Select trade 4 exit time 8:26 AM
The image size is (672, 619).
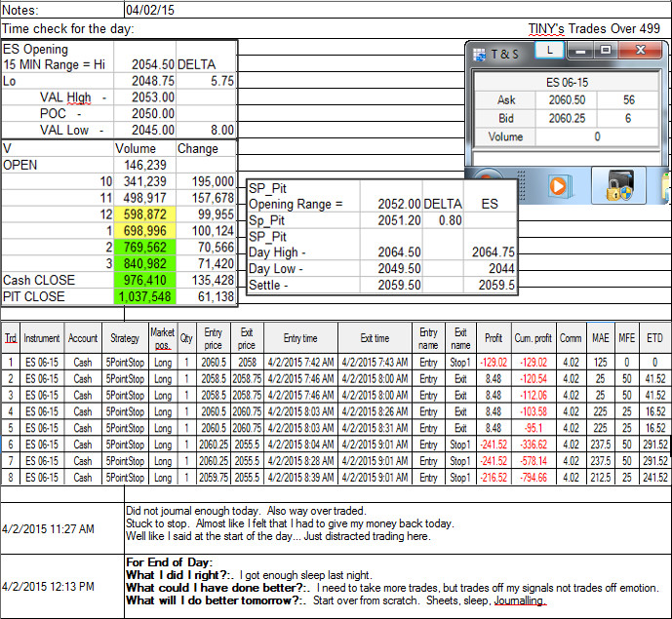coord(375,411)
